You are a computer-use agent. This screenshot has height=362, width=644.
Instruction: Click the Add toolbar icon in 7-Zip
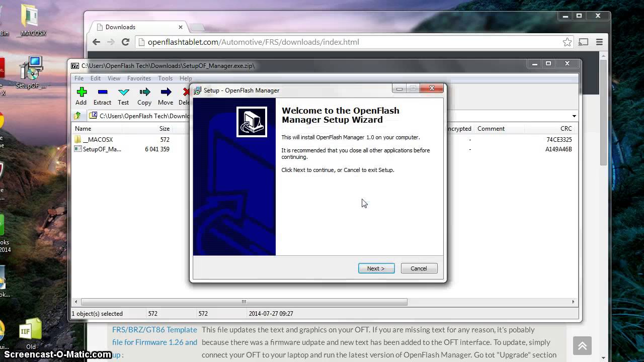81,96
